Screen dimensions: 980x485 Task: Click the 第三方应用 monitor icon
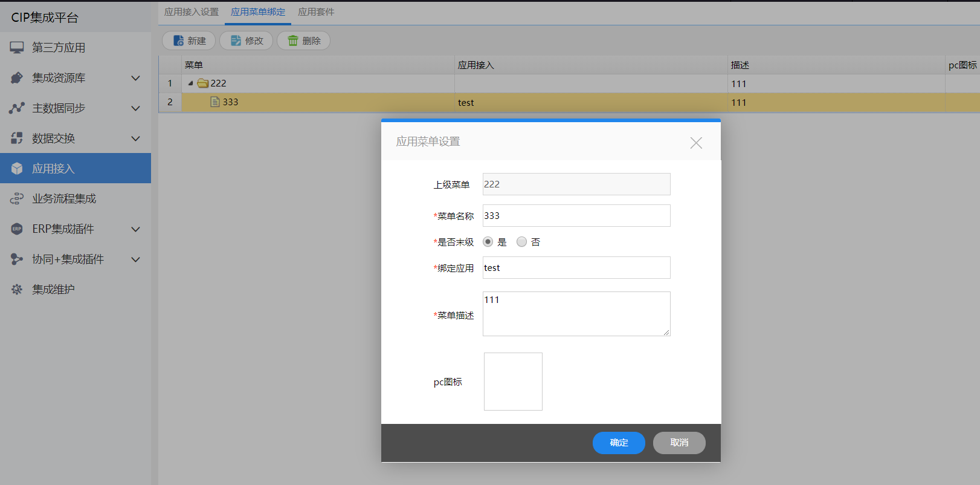(x=17, y=48)
